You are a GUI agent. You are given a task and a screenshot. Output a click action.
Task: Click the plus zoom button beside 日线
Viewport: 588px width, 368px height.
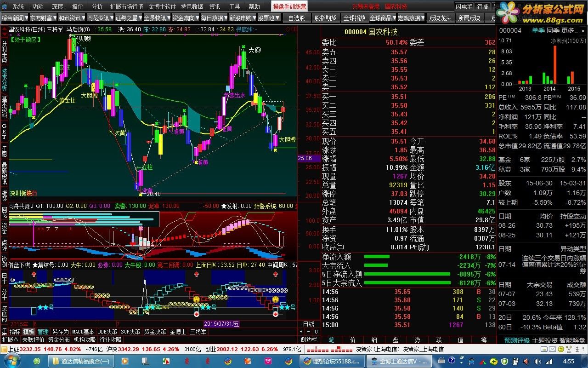pos(301,331)
